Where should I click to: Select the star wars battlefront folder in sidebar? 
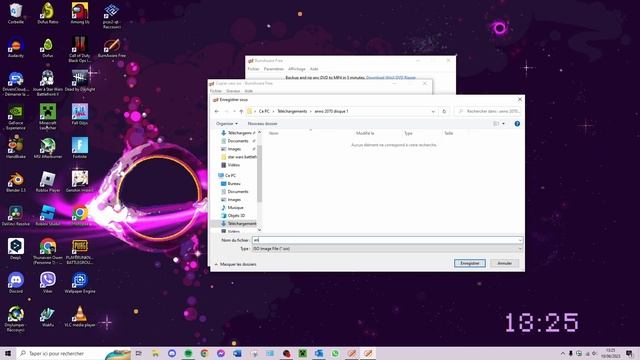239,157
